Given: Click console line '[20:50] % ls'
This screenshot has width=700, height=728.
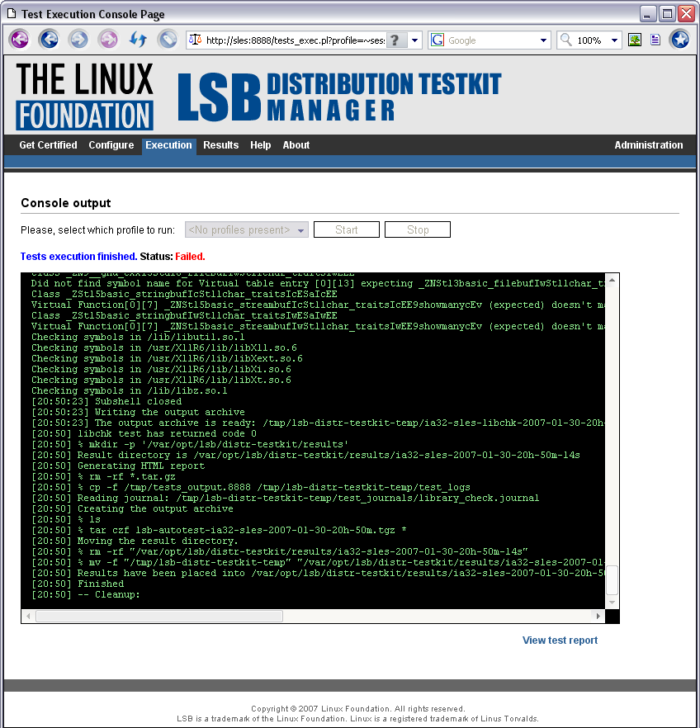Looking at the screenshot, I should click(66, 519).
